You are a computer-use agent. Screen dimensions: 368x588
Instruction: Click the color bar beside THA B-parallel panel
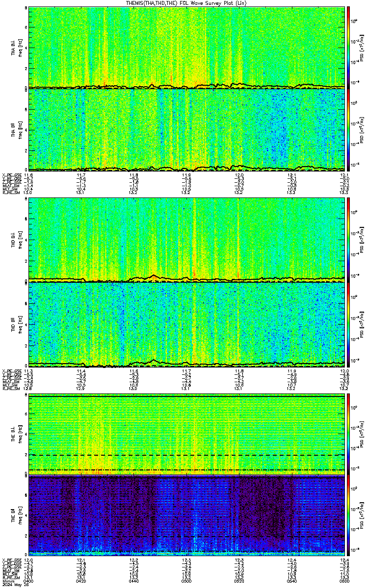tap(348, 129)
